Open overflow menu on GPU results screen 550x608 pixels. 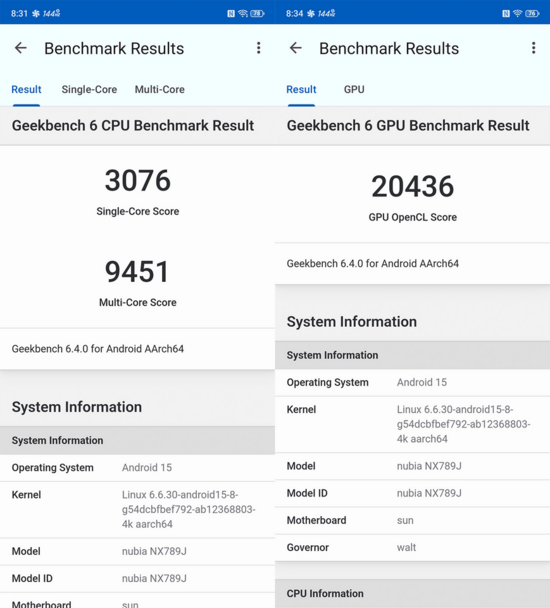pos(534,48)
